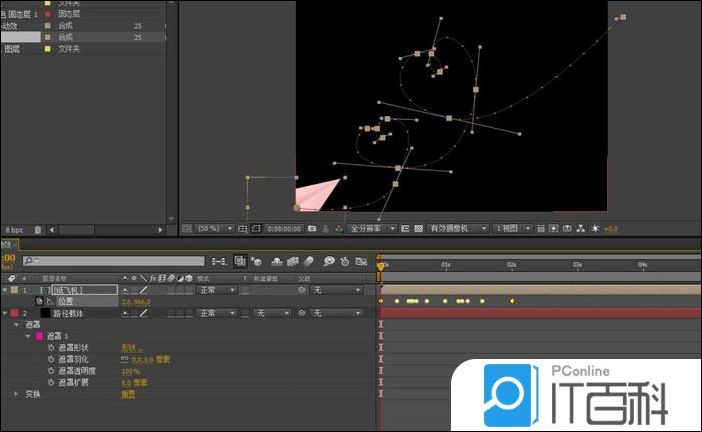Click the mask shape value link
The height and width of the screenshot is (432, 702).
tap(128, 347)
